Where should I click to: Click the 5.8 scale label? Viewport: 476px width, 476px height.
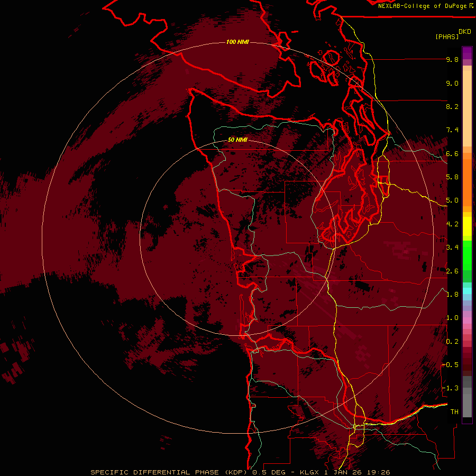pyautogui.click(x=452, y=177)
